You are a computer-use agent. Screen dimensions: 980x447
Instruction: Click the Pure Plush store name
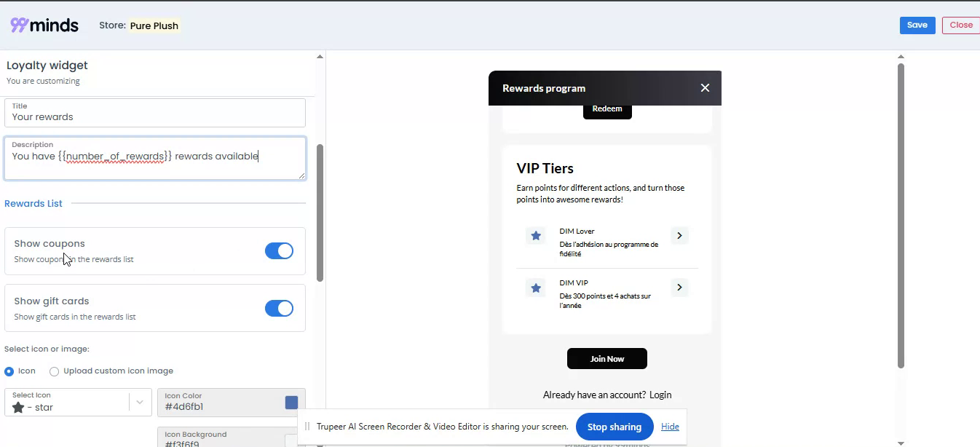tap(154, 25)
